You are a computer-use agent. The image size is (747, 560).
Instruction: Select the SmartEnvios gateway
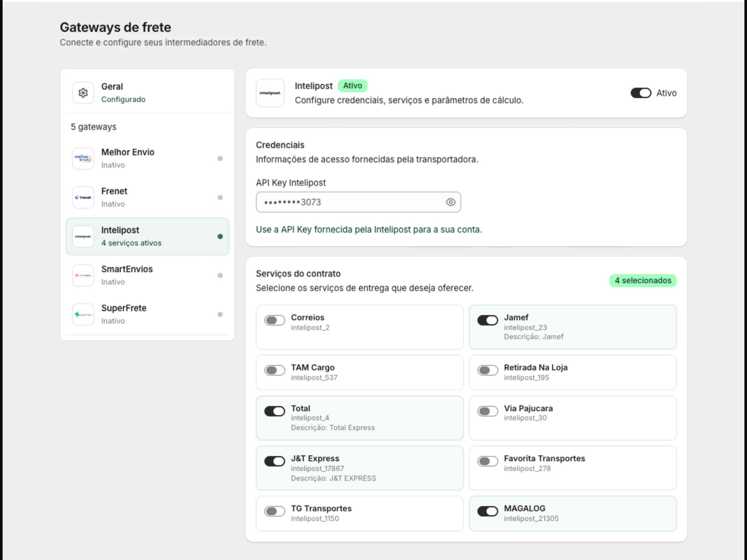147,275
